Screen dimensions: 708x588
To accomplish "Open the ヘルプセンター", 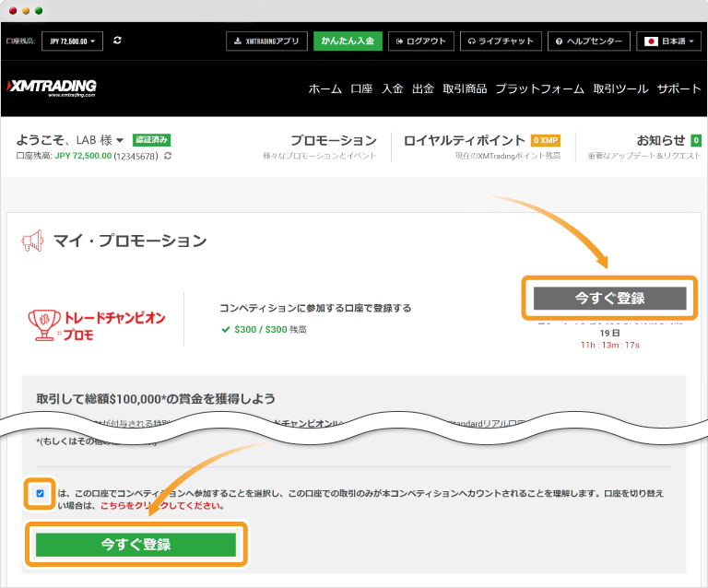I will pyautogui.click(x=589, y=41).
